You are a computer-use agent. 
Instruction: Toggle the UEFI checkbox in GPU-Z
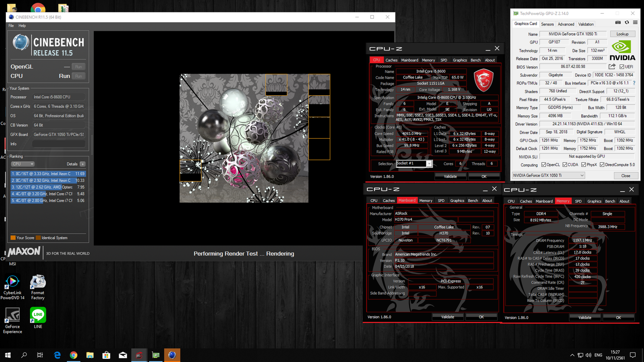click(622, 67)
